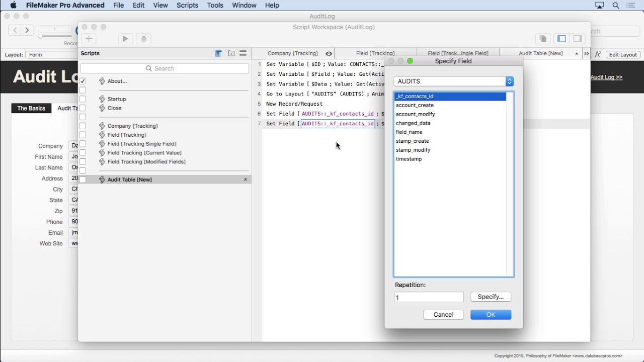This screenshot has width=644, height=362.
Task: Click eye icon on Company {Tracking} tab
Action: coord(329,53)
